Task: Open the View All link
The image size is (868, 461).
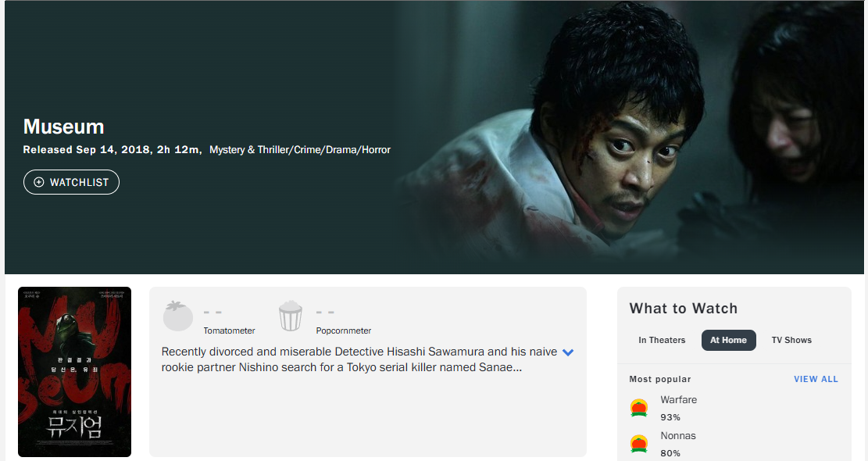Action: [x=816, y=379]
